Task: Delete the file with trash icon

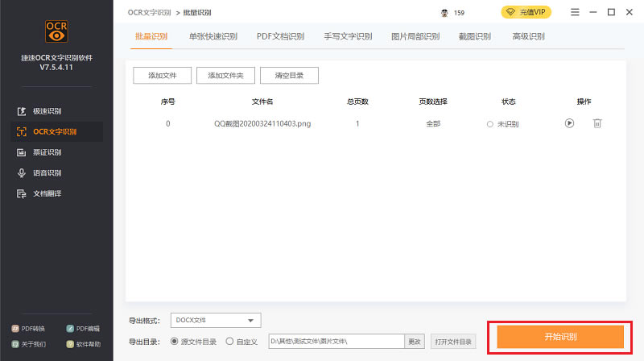Action: [x=597, y=123]
